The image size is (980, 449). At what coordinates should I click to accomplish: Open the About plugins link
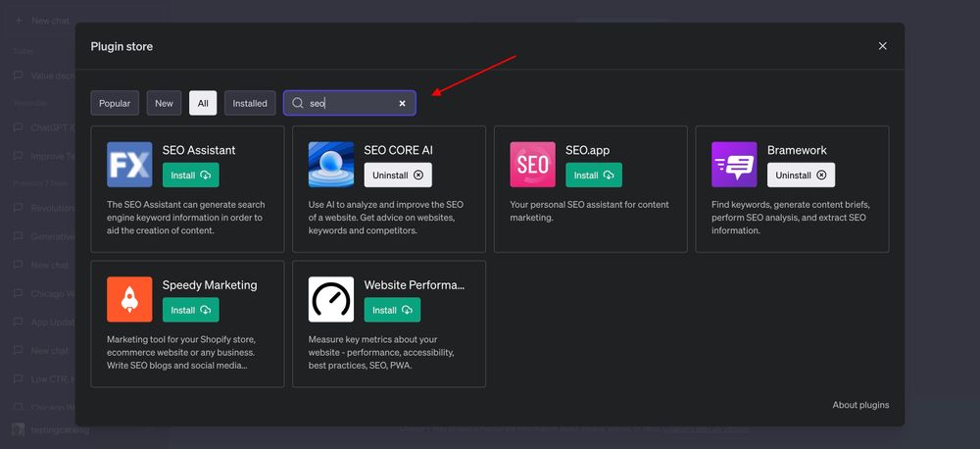860,405
